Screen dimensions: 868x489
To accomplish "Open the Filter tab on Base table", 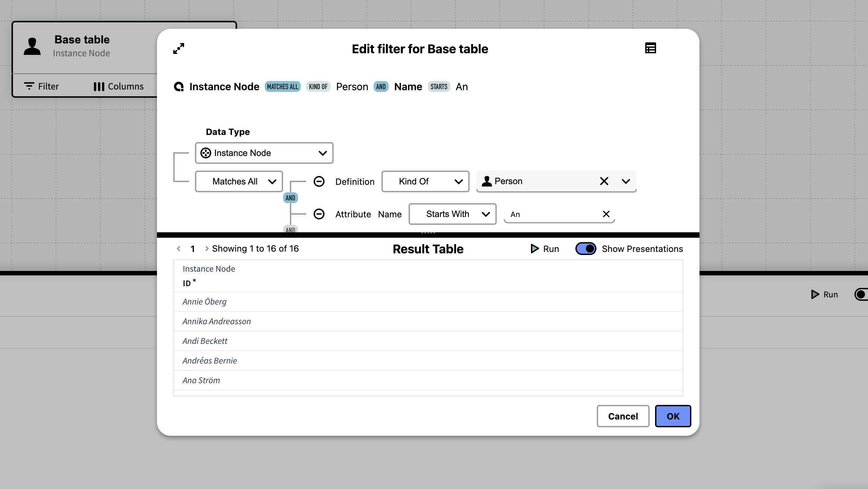I will (41, 86).
